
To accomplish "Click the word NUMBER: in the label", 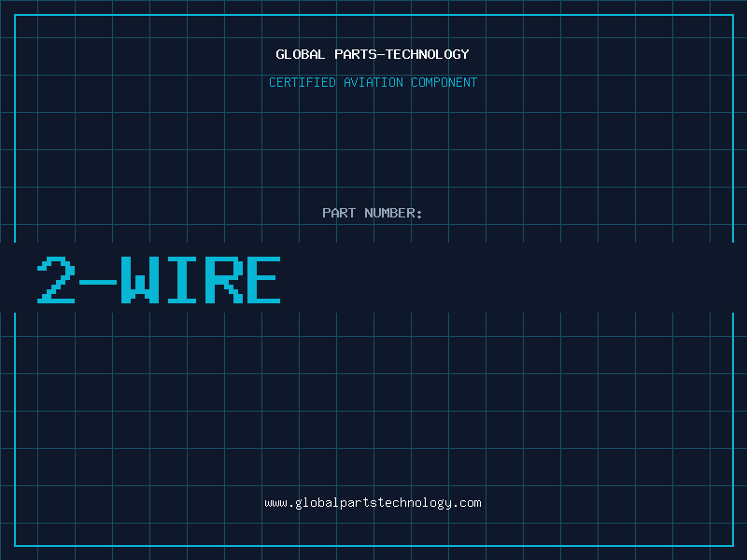I will (x=393, y=213).
